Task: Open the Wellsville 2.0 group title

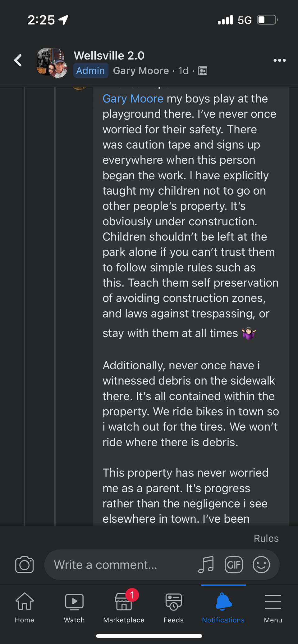Action: point(109,56)
